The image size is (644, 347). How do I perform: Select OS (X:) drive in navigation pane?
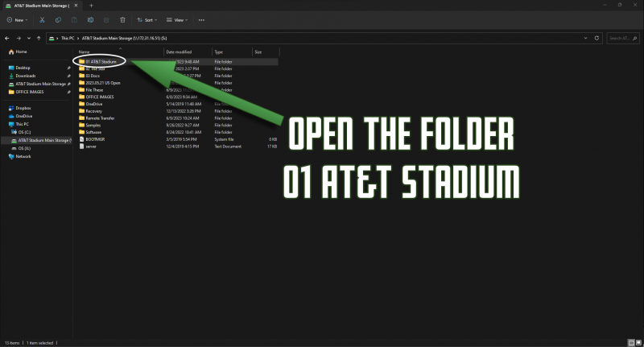click(24, 148)
